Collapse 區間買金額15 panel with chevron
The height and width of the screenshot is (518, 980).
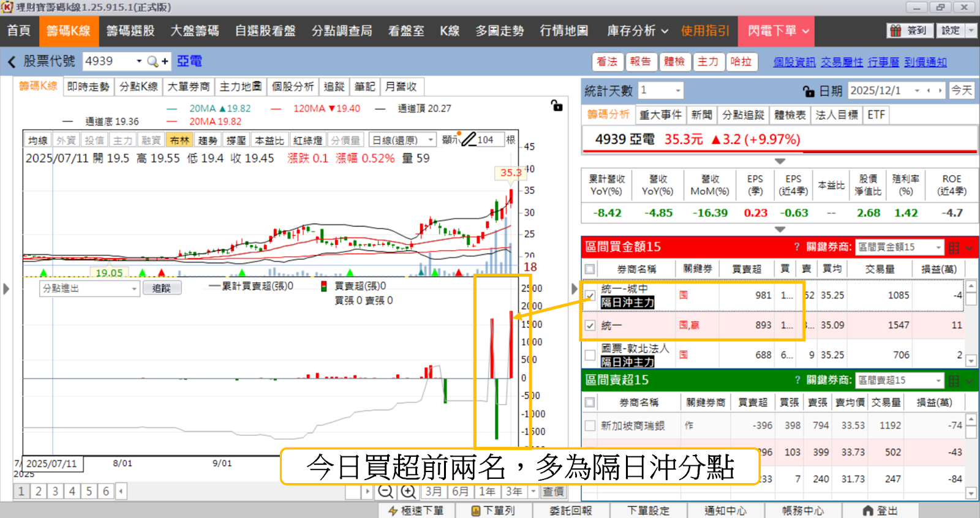point(969,247)
